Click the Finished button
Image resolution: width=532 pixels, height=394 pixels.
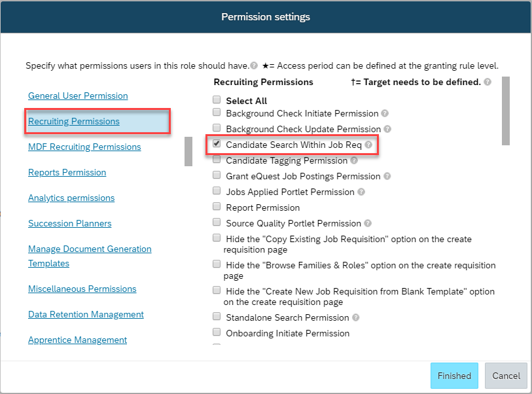point(454,376)
